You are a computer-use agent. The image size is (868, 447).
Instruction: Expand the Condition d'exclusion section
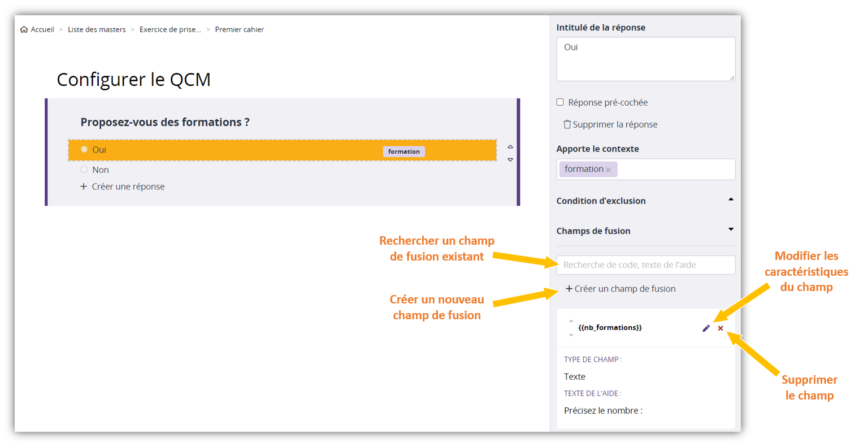(x=731, y=200)
